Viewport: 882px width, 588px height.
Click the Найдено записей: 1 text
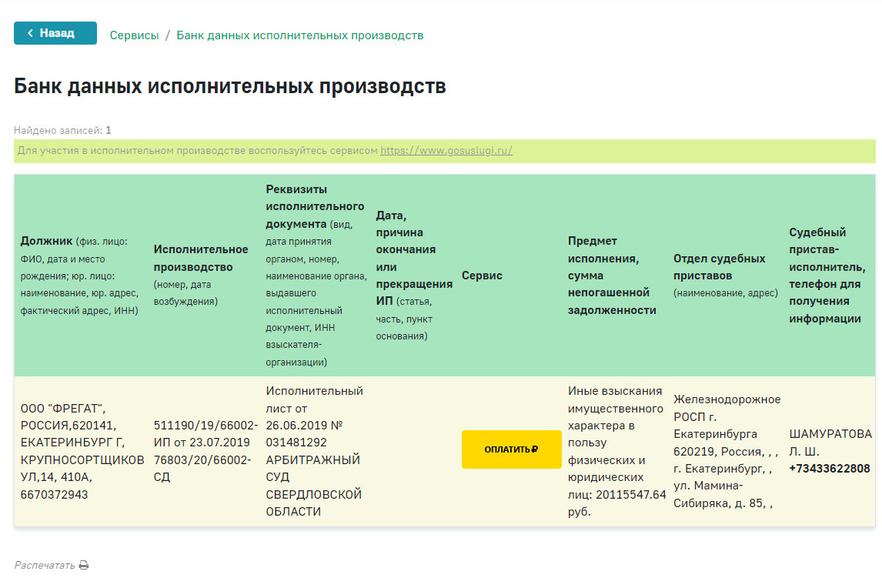[x=62, y=131]
